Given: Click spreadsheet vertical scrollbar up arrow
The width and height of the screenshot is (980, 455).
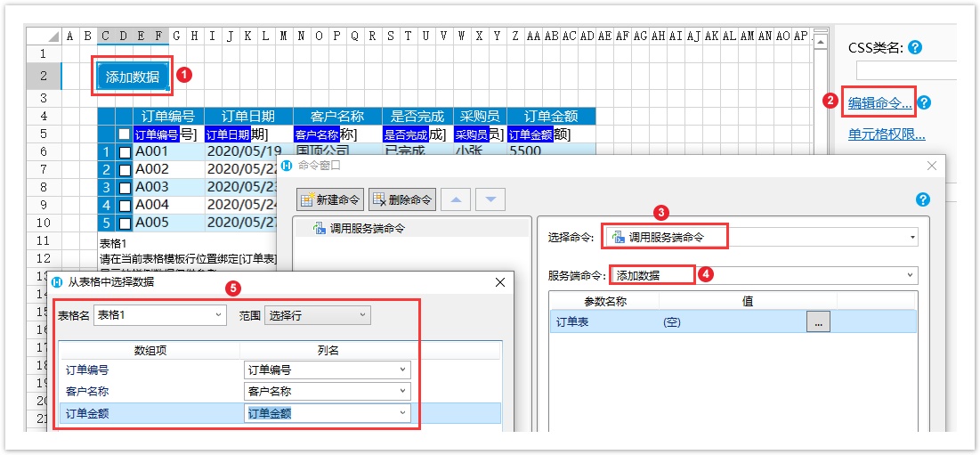Looking at the screenshot, I should coord(820,41).
